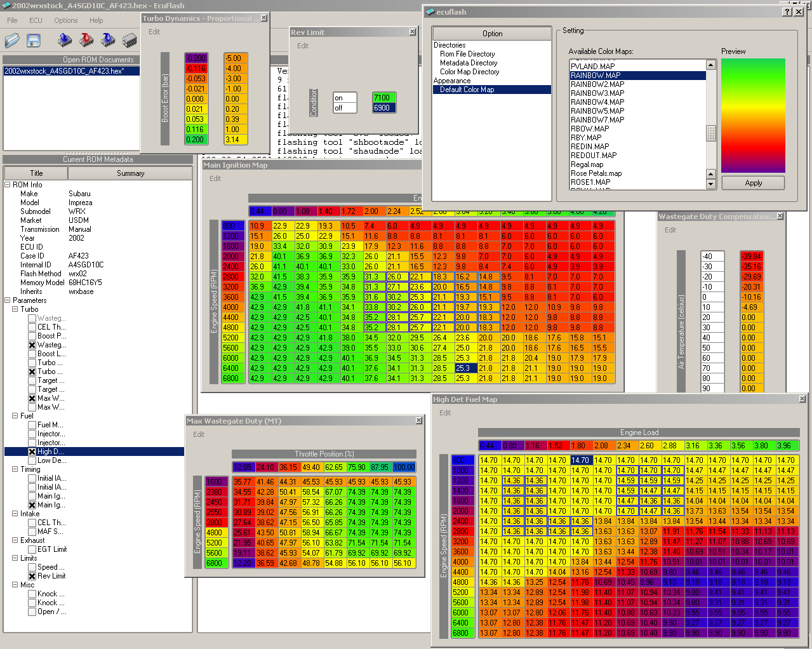Close the Rev Limit table window
Screen dimensions: 812x649
(x=412, y=32)
